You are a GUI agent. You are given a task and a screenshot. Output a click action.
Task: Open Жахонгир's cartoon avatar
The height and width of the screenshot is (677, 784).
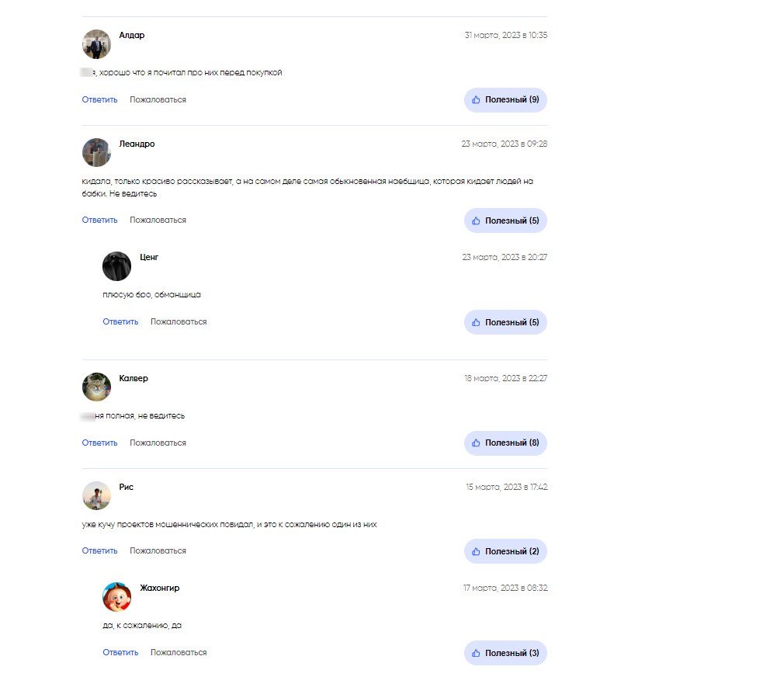click(x=116, y=597)
